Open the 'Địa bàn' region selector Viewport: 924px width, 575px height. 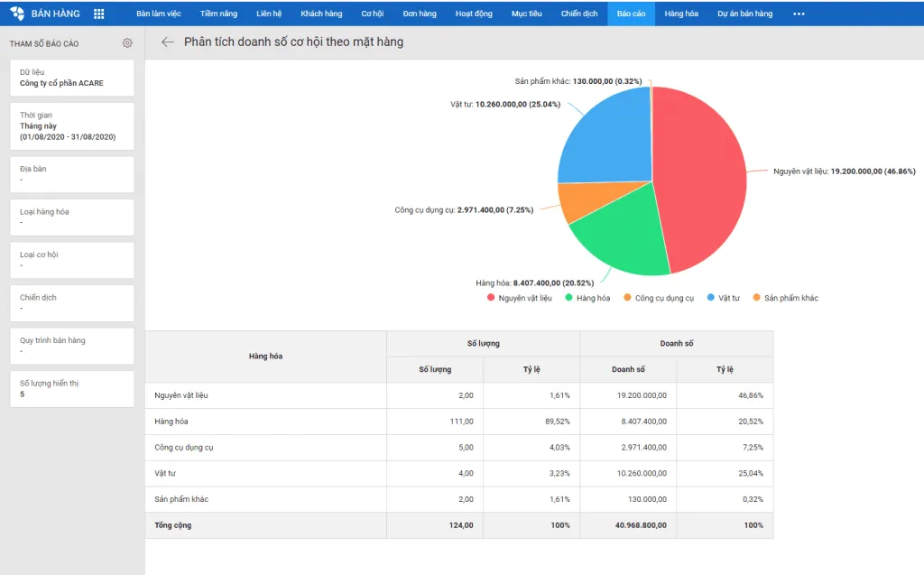coord(71,172)
